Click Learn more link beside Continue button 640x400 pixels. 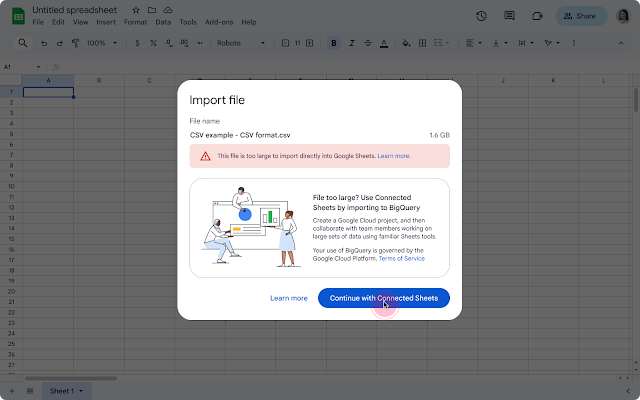[289, 298]
